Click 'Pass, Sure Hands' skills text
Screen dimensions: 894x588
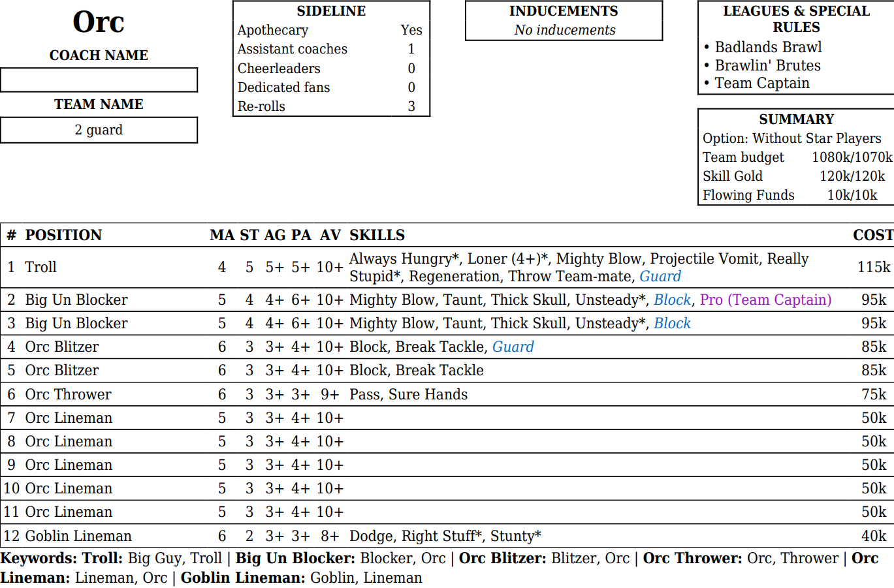pyautogui.click(x=409, y=394)
